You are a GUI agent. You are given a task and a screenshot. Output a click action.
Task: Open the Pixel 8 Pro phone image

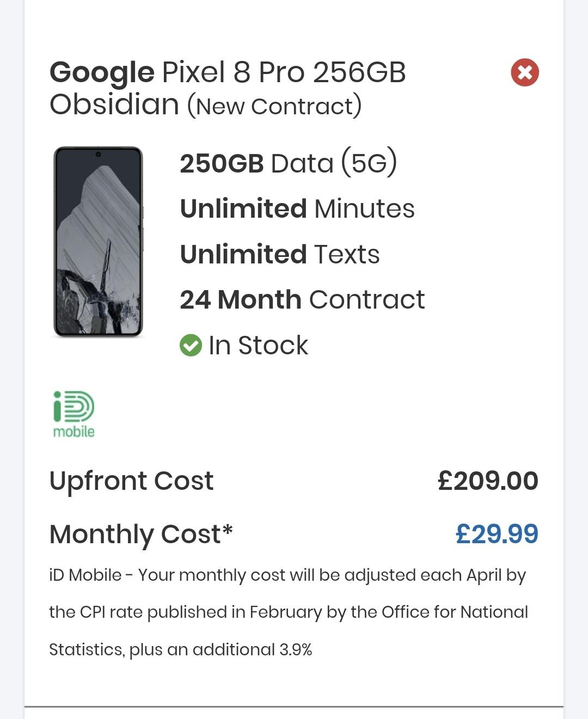coord(98,242)
